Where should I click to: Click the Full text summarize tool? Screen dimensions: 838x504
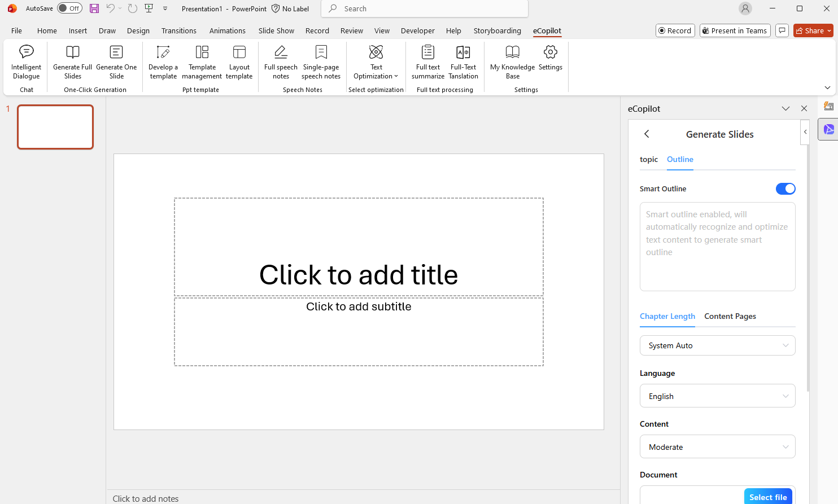point(427,62)
